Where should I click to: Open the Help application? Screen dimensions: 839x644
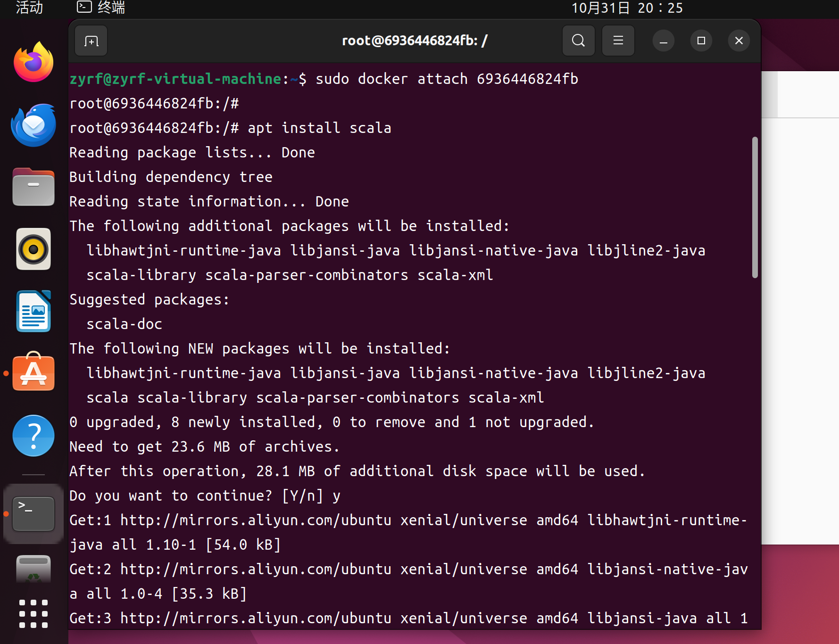33,435
